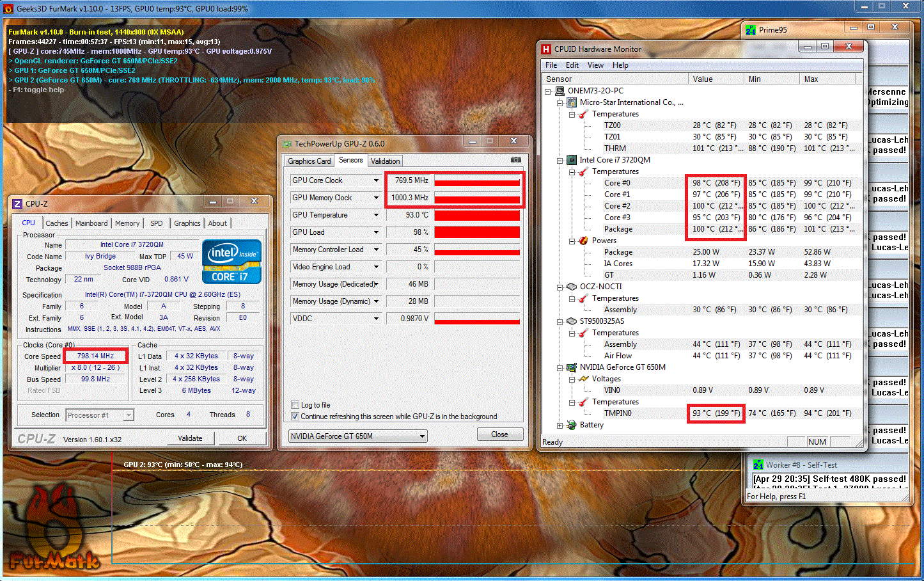Open the GPU Memory Clock sensor dropdown

tap(376, 198)
